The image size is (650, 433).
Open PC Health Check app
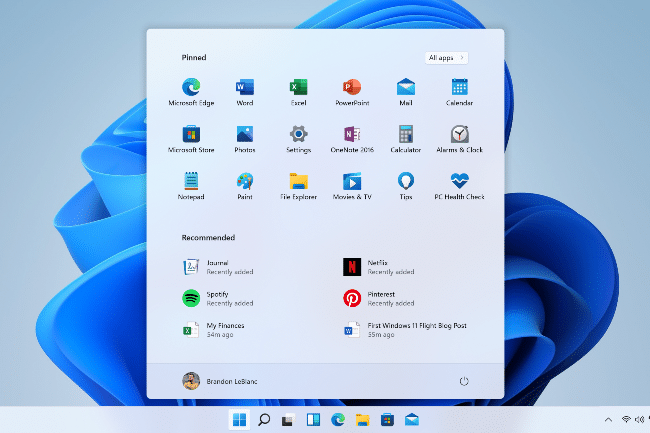(x=459, y=182)
